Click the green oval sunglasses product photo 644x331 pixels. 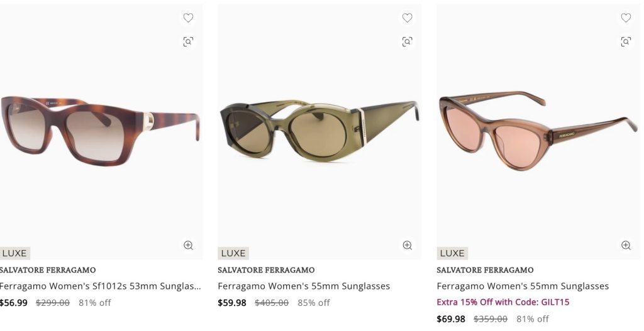(x=318, y=131)
